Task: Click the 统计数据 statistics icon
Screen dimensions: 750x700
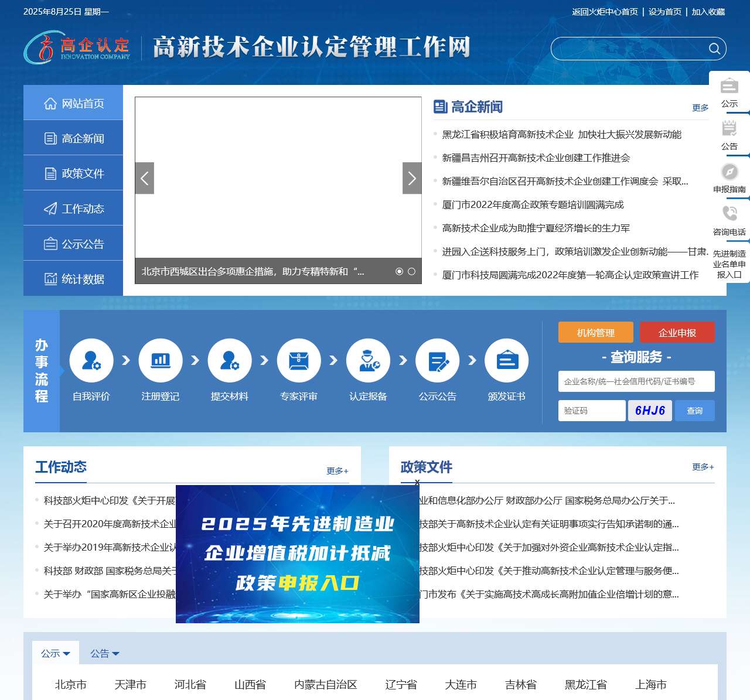Action: point(50,278)
